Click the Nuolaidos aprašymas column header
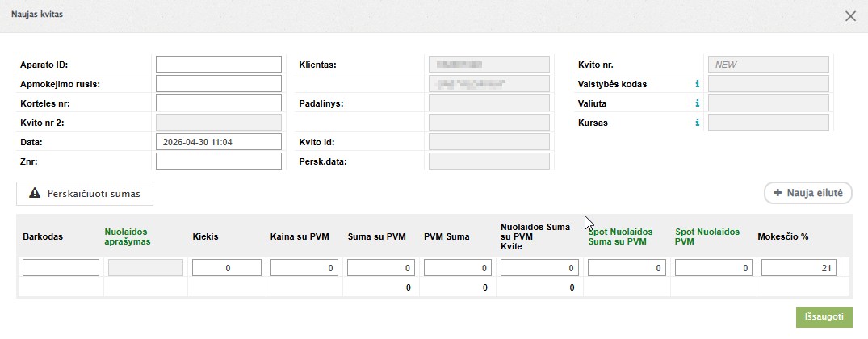This screenshot has width=868, height=339. [129, 236]
